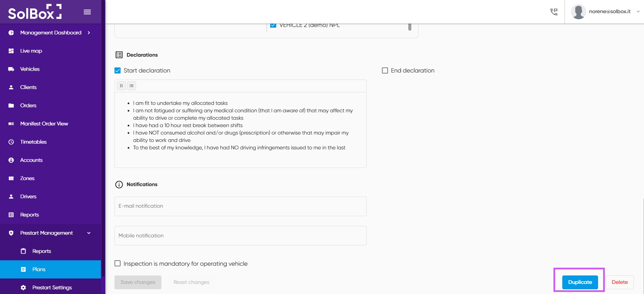The image size is (644, 294).
Task: Uncheck the VEHICLE 2 (demo) NPL checkbox
Action: tap(273, 25)
